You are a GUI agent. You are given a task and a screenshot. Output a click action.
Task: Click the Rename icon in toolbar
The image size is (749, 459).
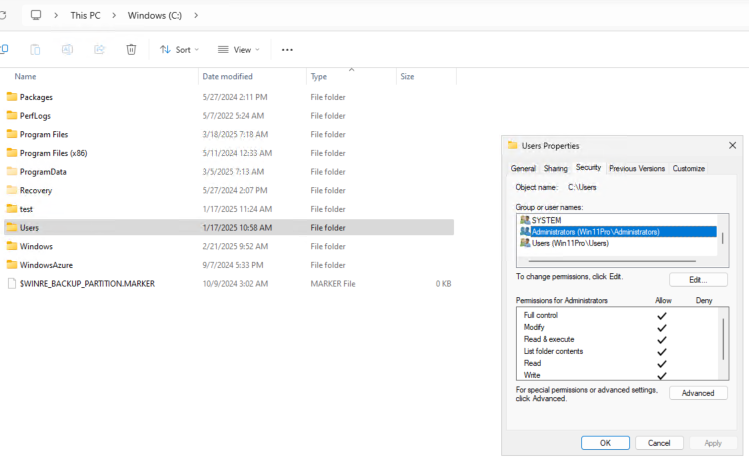[67, 49]
